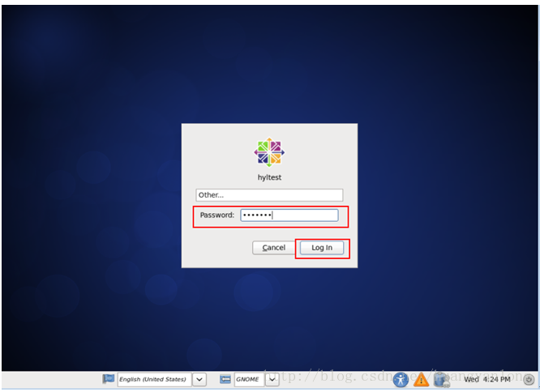
Task: Focus the Password input field
Action: 289,215
